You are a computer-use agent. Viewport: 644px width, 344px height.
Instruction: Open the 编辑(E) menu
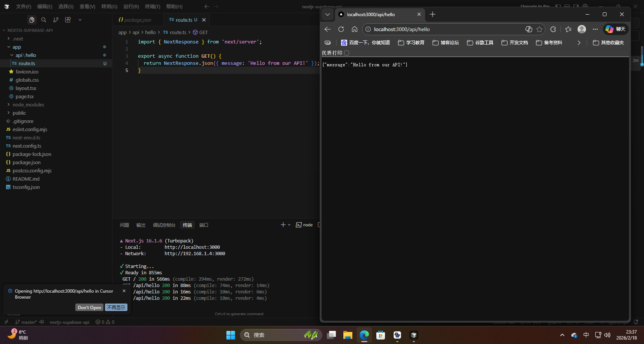tap(45, 6)
